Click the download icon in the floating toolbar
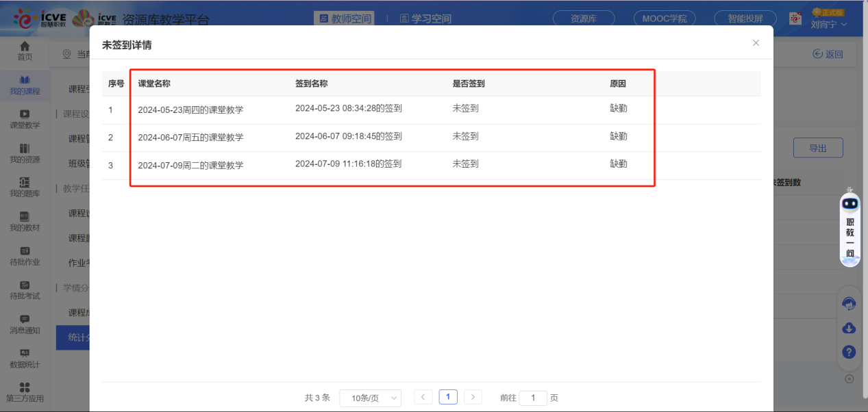The width and height of the screenshot is (868, 412). pos(849,328)
